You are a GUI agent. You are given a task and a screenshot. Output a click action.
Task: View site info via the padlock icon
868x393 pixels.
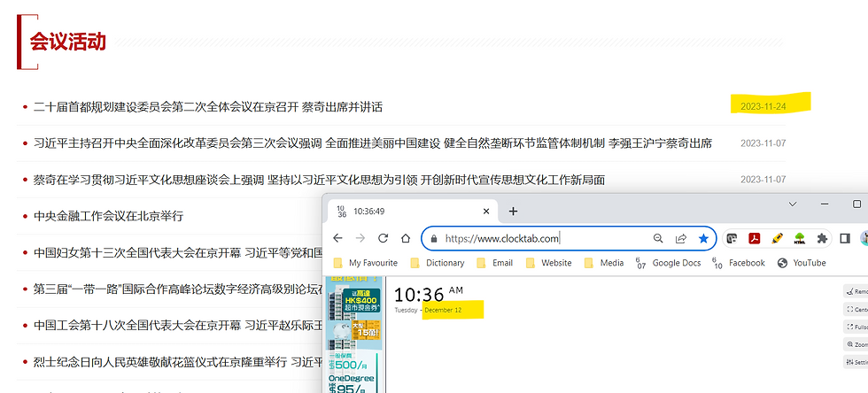pos(434,239)
